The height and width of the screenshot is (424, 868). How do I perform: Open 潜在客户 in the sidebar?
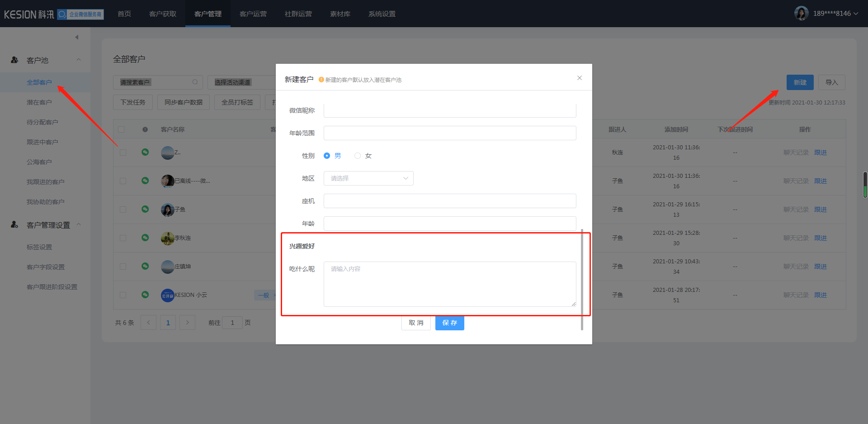click(x=39, y=102)
